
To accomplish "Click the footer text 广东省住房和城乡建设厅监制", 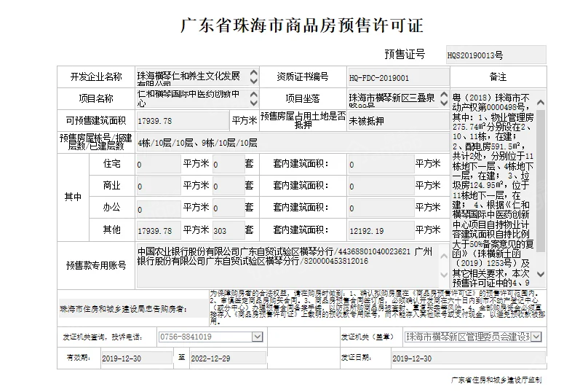I will pyautogui.click(x=496, y=380).
